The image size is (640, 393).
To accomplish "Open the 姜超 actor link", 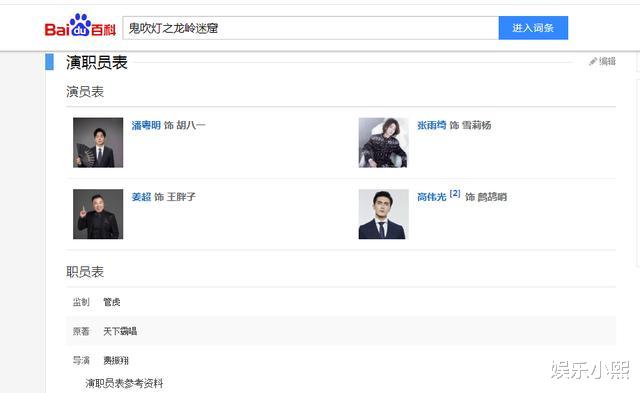I will click(x=141, y=197).
